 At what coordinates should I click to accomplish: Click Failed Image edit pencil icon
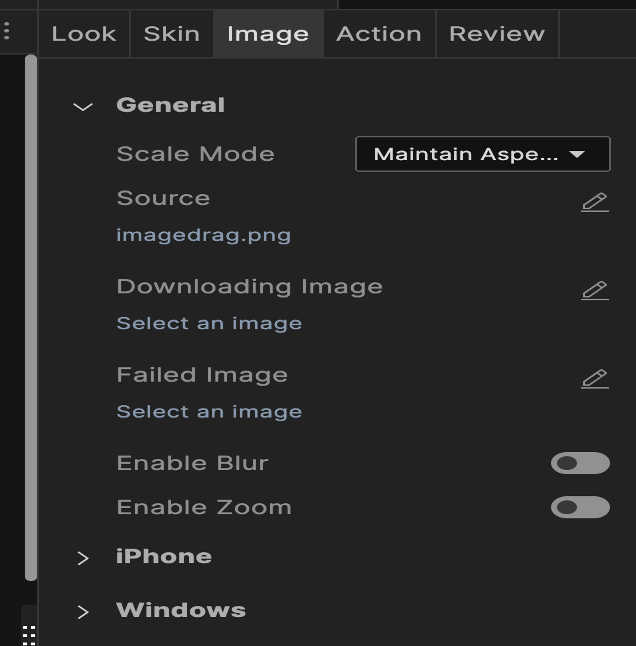595,379
